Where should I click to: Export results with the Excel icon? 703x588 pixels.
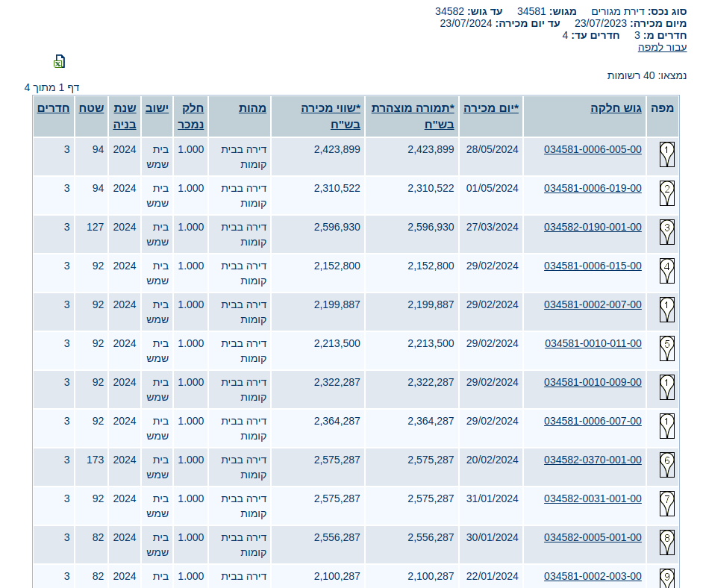[59, 61]
